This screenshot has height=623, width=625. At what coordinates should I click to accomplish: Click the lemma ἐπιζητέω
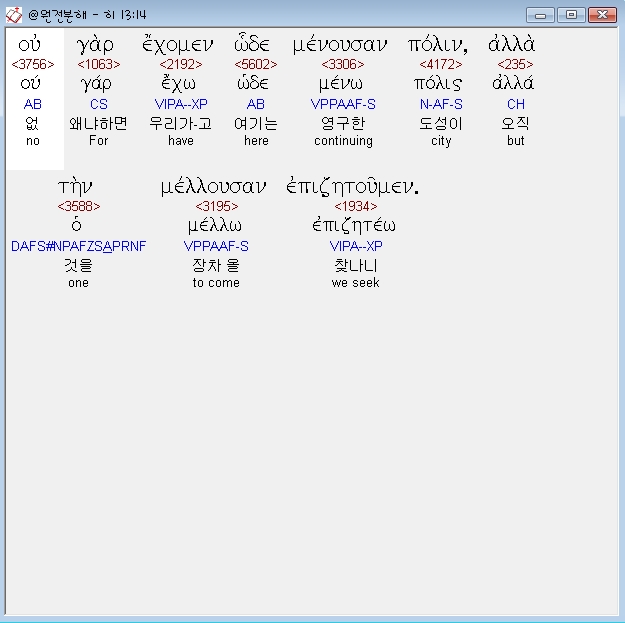click(x=354, y=226)
